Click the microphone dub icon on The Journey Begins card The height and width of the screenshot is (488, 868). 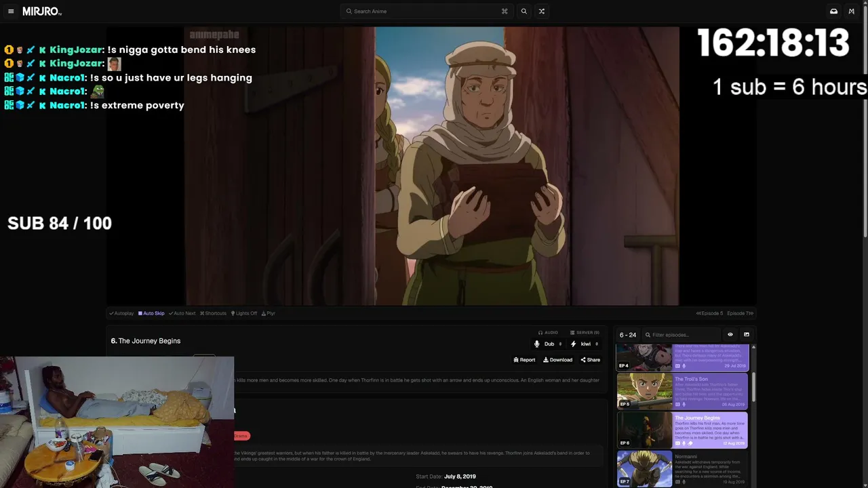coord(684,443)
